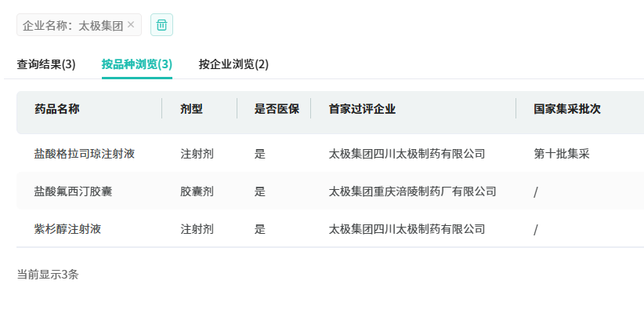Click the 是否医保 column header
The height and width of the screenshot is (317, 644).
pyautogui.click(x=277, y=109)
